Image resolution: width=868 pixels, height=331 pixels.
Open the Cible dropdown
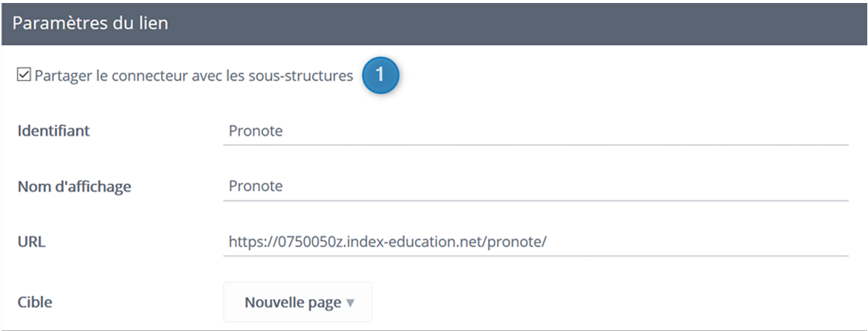click(x=297, y=303)
